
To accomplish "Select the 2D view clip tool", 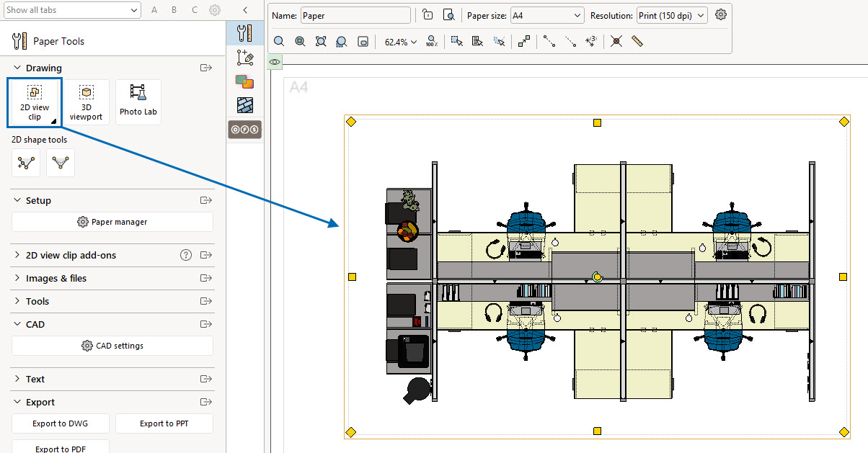I will 35,102.
